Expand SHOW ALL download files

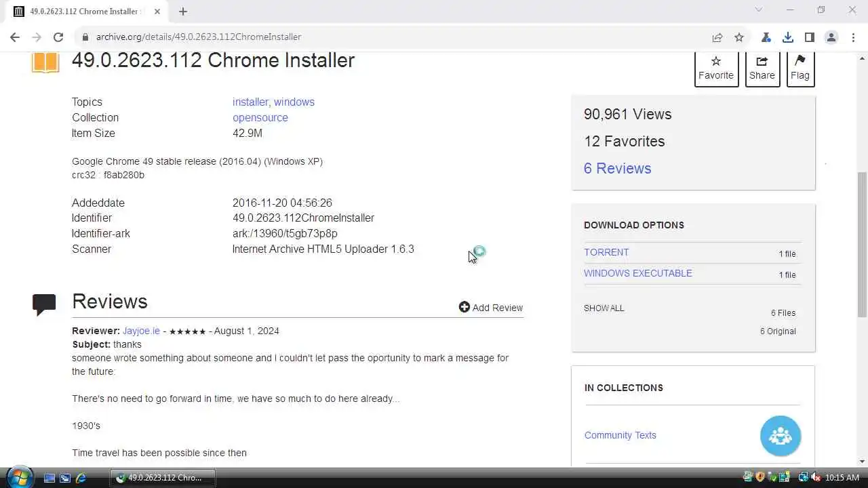604,308
